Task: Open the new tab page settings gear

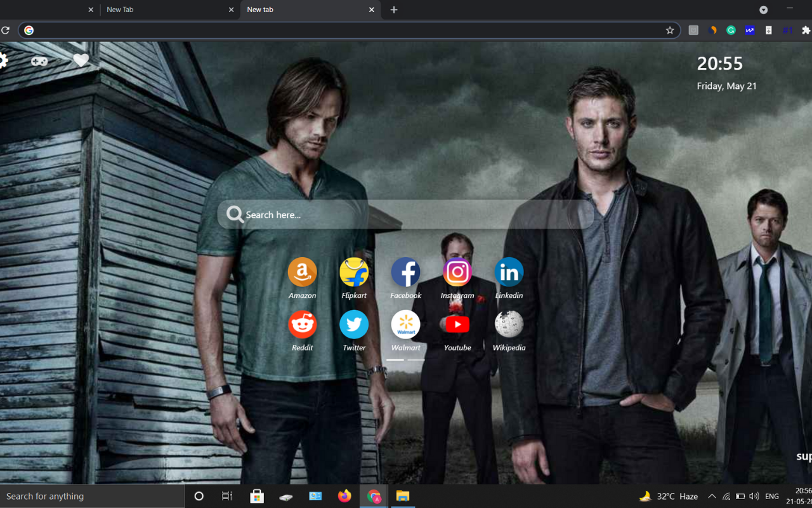Action: point(3,60)
